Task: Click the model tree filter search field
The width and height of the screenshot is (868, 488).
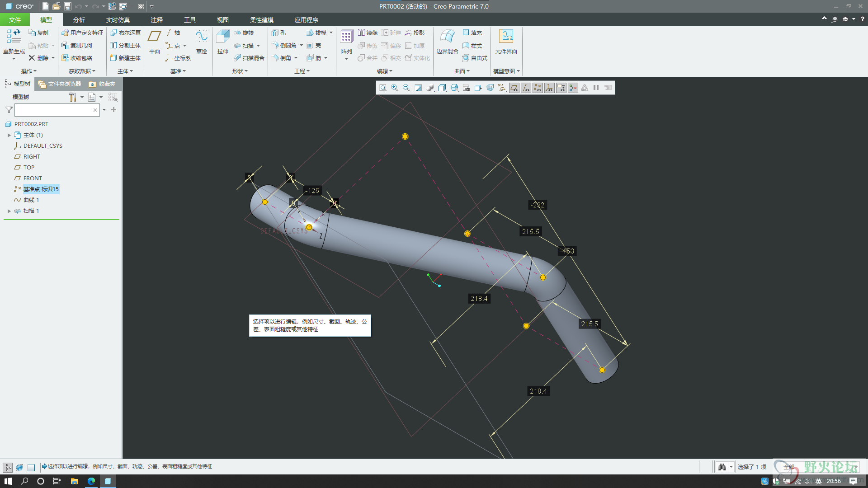Action: click(x=57, y=110)
